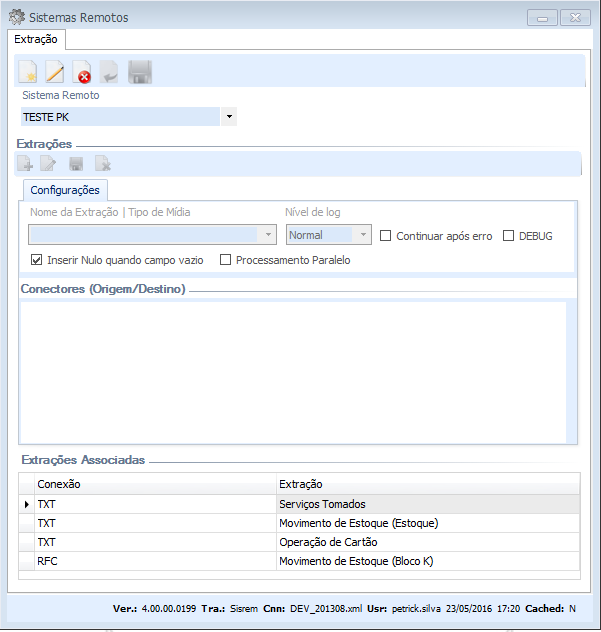
Task: Click the New record icon in top toolbar
Action: pyautogui.click(x=28, y=72)
